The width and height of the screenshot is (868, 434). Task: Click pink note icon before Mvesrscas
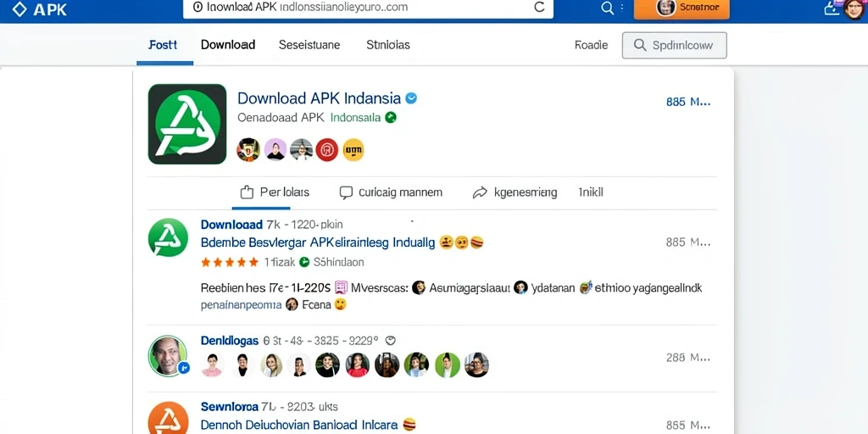point(341,287)
